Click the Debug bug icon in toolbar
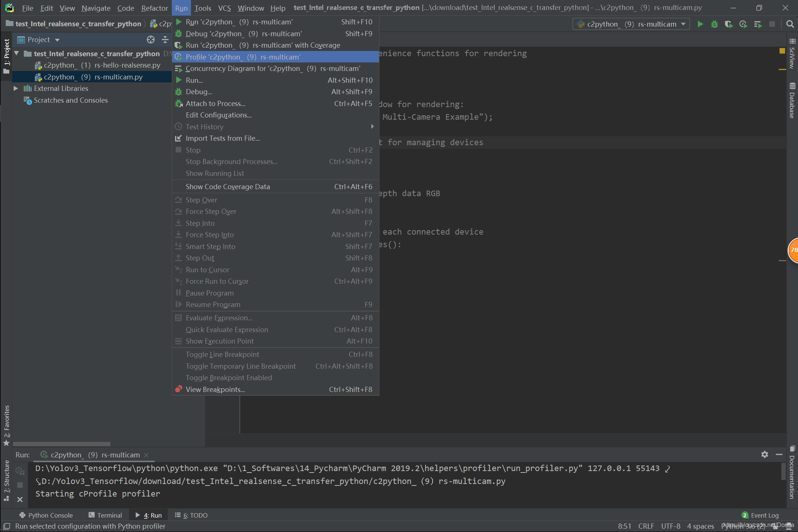Image resolution: width=798 pixels, height=532 pixels. [715, 24]
